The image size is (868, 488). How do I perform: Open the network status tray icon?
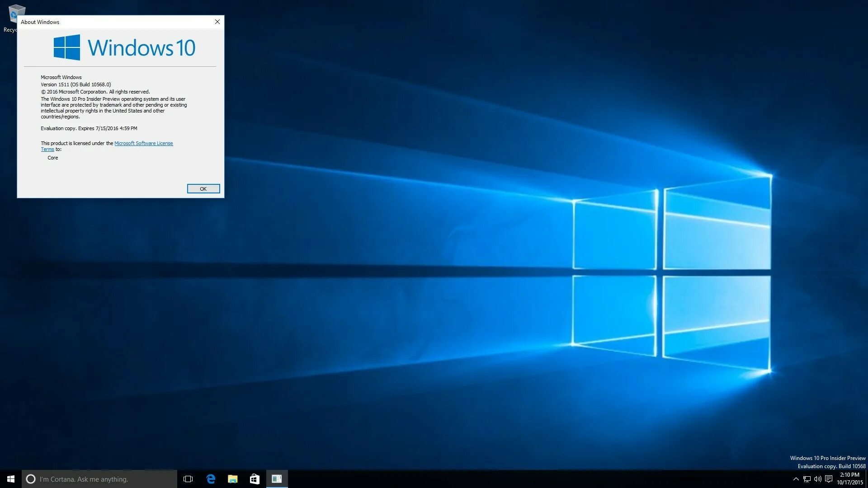coord(807,479)
